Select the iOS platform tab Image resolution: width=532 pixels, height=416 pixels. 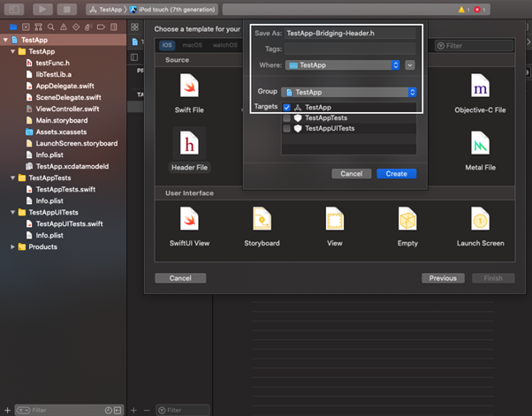point(167,45)
